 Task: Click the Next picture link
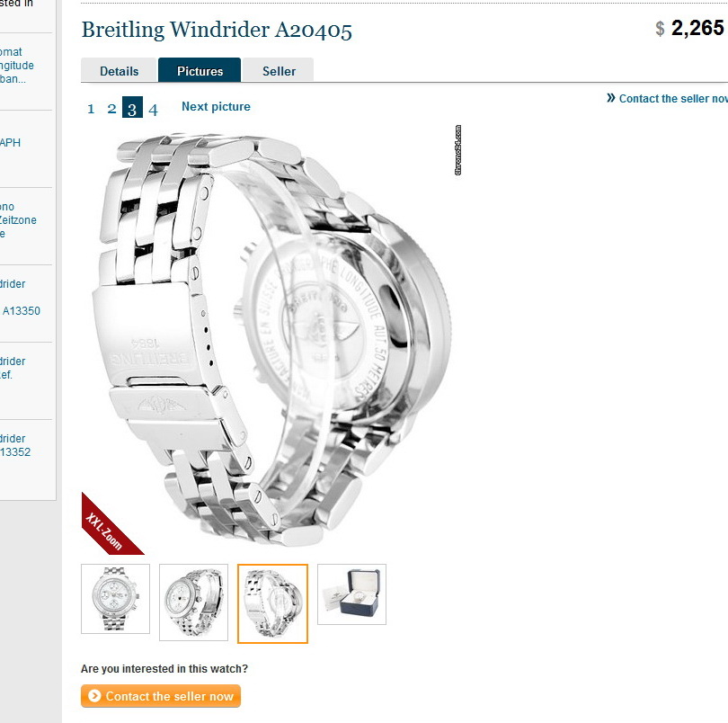pyautogui.click(x=216, y=106)
